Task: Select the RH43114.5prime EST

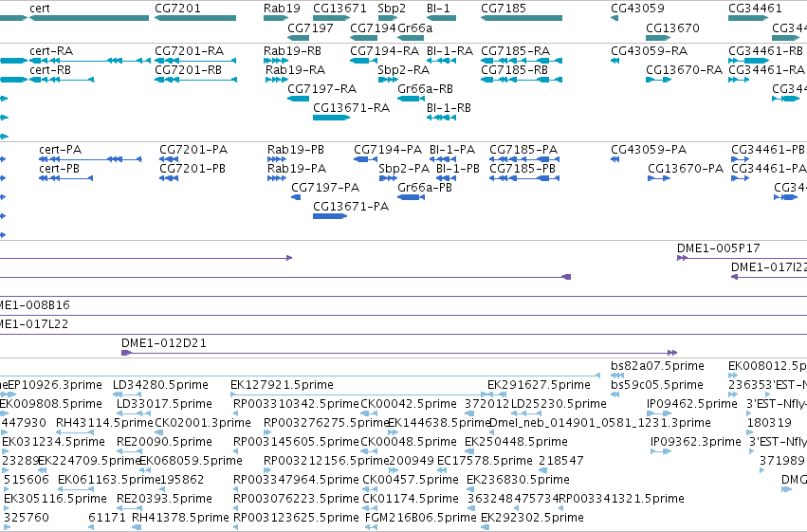Action: click(75, 432)
